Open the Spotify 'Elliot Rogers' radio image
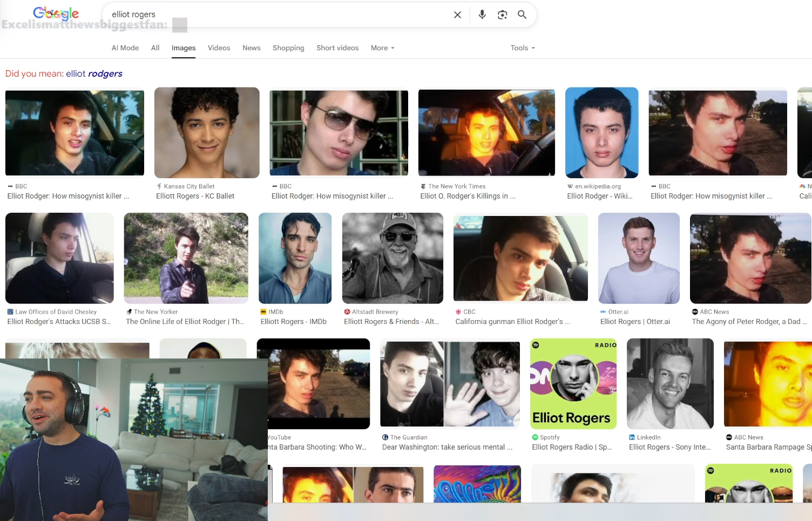This screenshot has width=812, height=521. click(573, 384)
